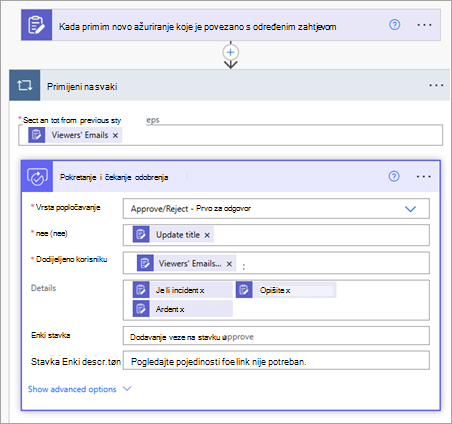Open the Approve/Reject approval type dropdown
The image size is (452, 424).
click(x=410, y=209)
